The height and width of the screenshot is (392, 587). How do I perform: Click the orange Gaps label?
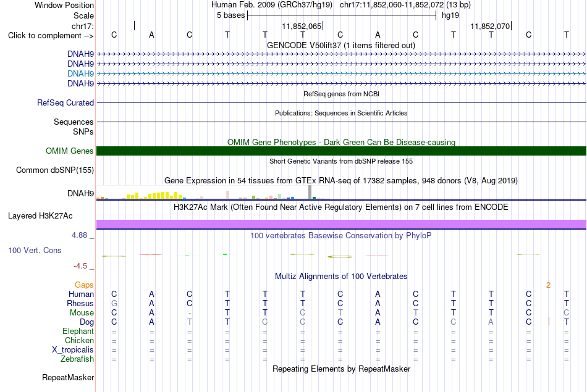point(84,285)
